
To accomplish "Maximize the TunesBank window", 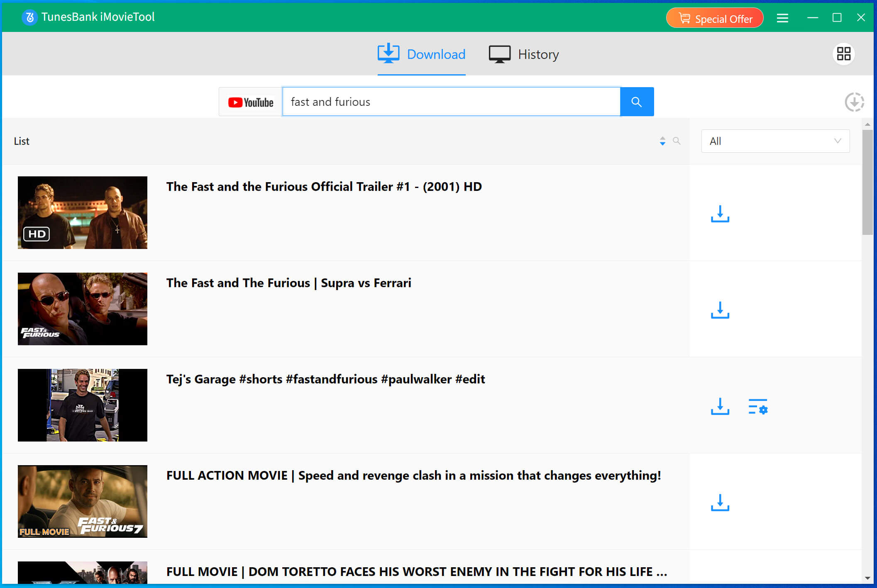I will click(x=837, y=18).
